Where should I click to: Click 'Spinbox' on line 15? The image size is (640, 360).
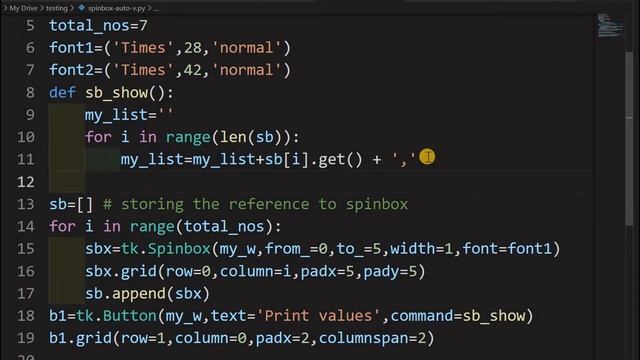(x=179, y=249)
